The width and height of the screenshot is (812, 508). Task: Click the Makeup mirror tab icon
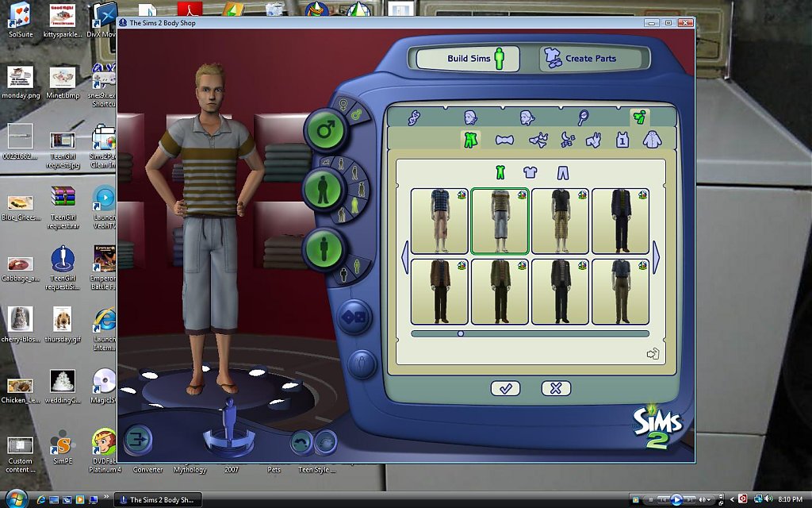[583, 117]
